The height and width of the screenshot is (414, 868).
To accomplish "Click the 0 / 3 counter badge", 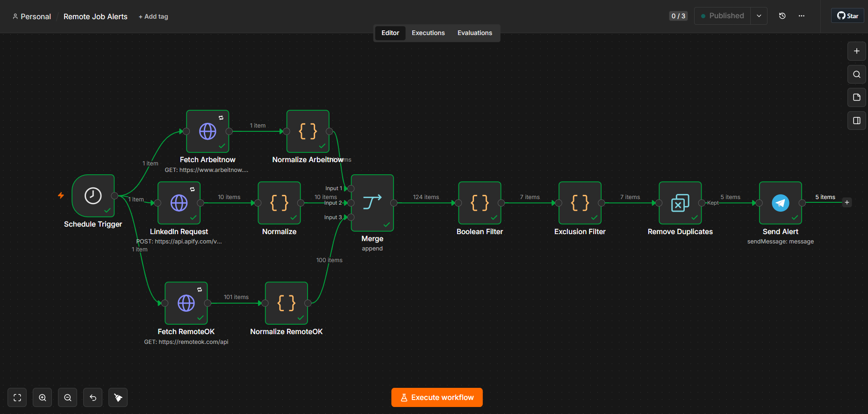I will 678,16.
